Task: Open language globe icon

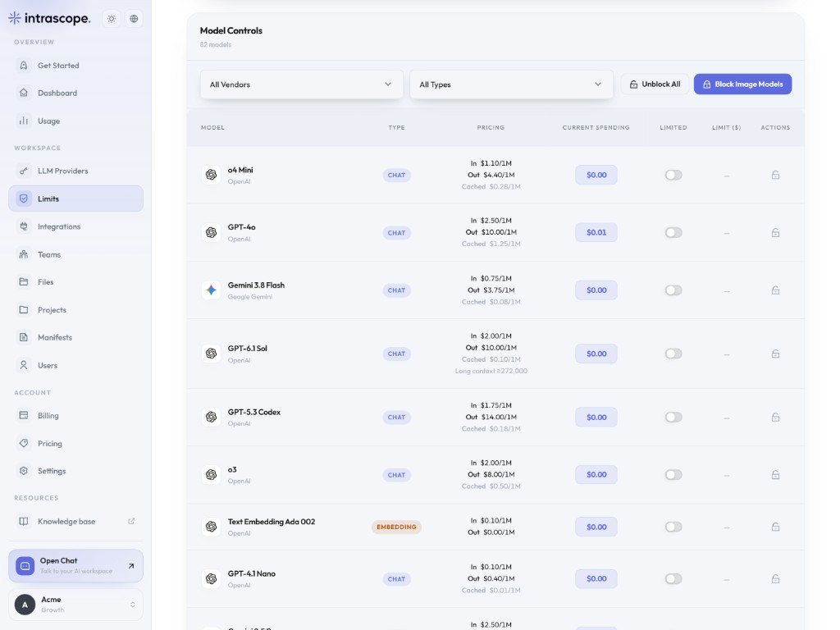Action: click(134, 19)
